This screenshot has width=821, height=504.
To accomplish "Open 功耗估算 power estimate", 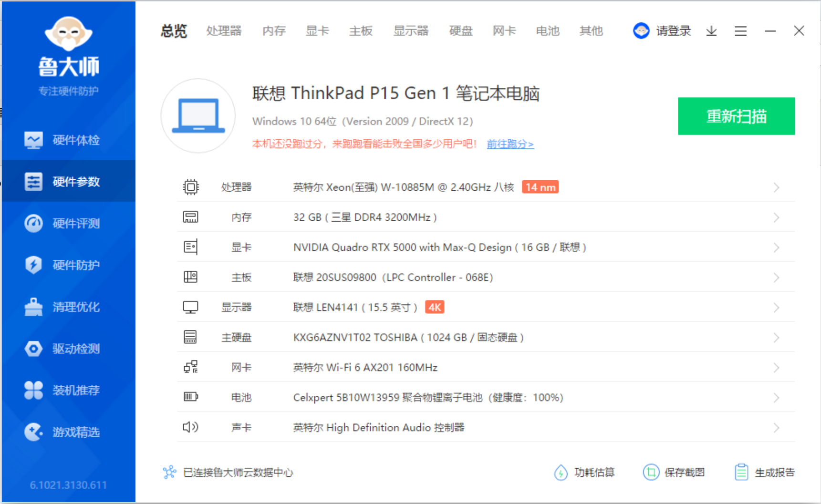I will 584,473.
